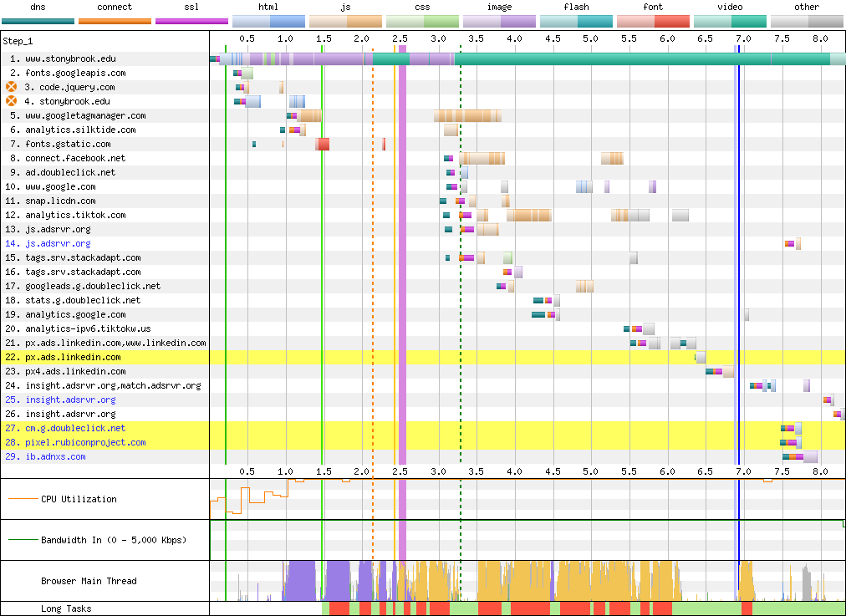This screenshot has width=846, height=616.
Task: Select the Step_1 header label
Action: [x=18, y=42]
